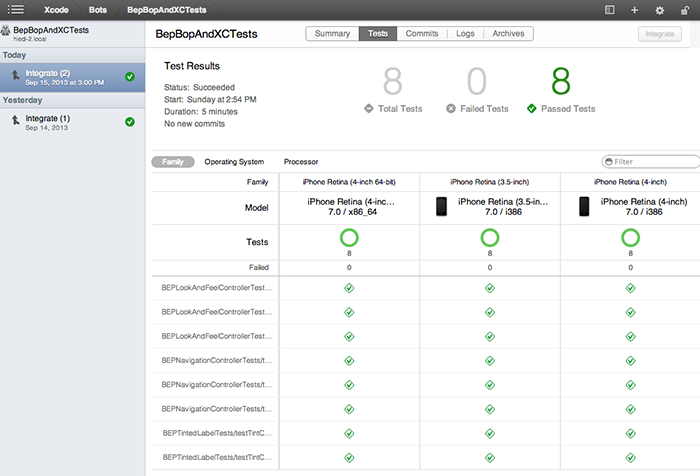Select the Integrate (2) sidebar entry
The height and width of the screenshot is (476, 700).
tap(72, 77)
